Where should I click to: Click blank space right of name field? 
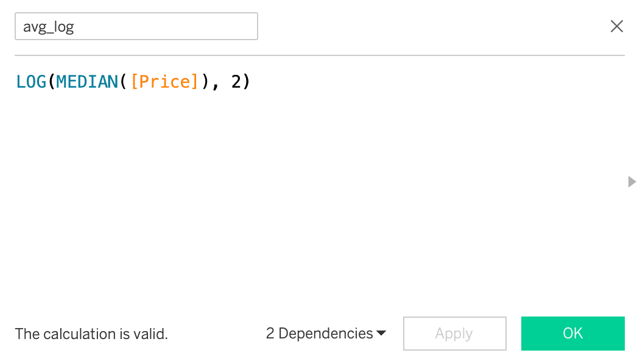point(426,27)
